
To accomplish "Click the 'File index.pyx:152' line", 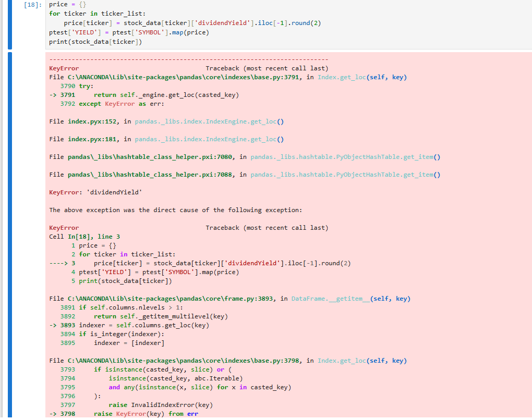I will (166, 121).
